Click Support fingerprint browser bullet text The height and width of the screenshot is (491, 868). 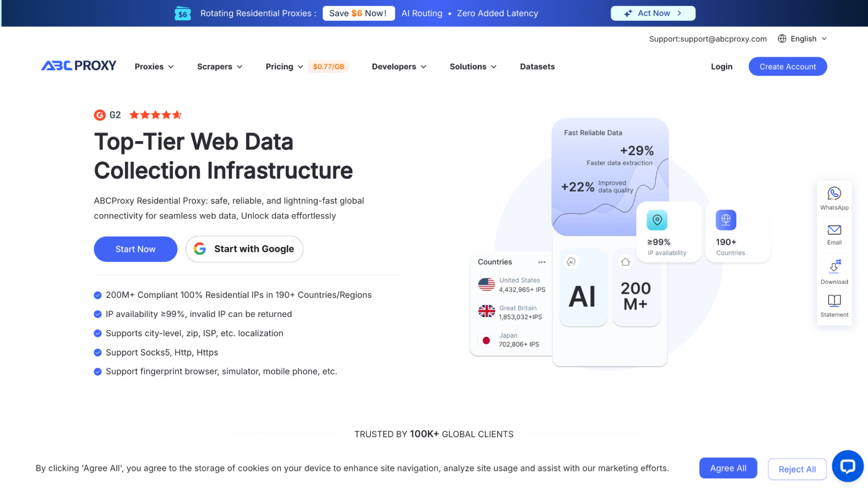pos(221,372)
